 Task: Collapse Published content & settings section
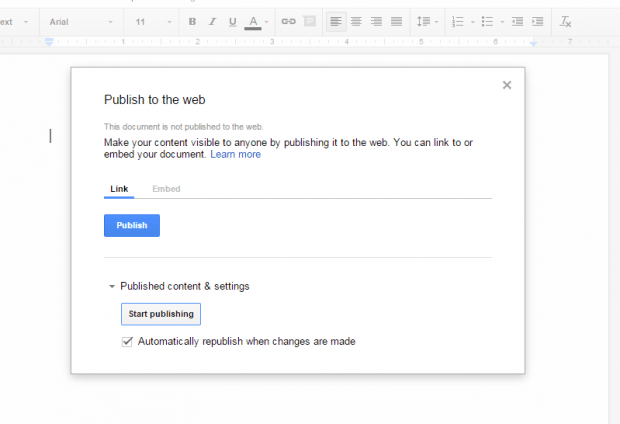[112, 286]
